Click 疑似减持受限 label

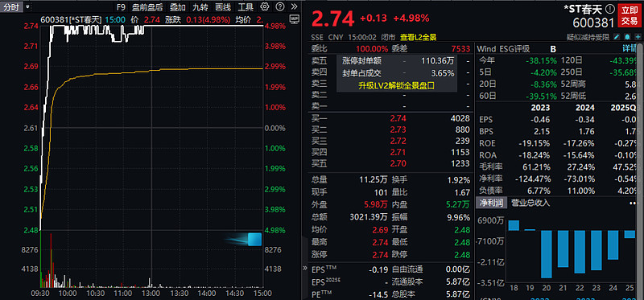point(589,37)
